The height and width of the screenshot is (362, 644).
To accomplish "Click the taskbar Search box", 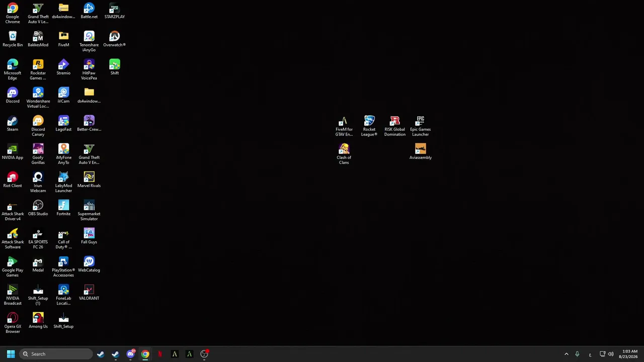I will click(x=56, y=354).
